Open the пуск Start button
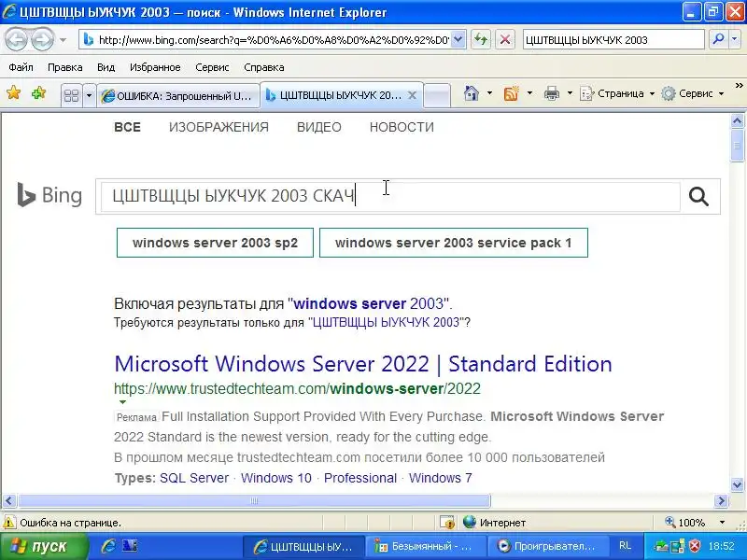Screen dimensions: 747x560 tap(44, 546)
